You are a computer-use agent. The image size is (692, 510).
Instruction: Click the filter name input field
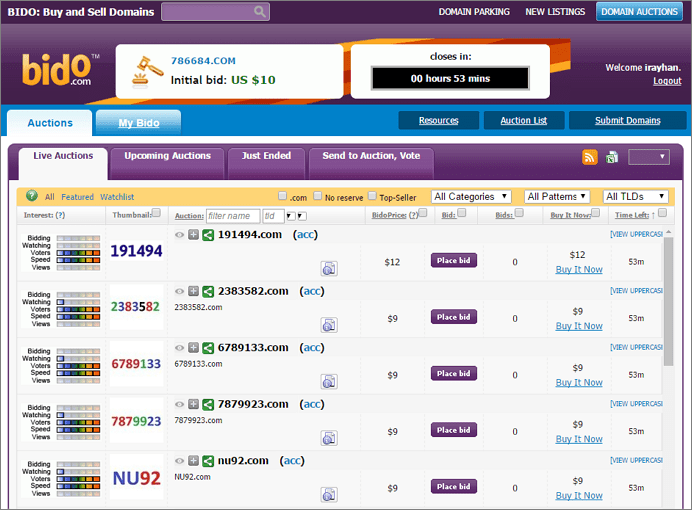(x=233, y=216)
